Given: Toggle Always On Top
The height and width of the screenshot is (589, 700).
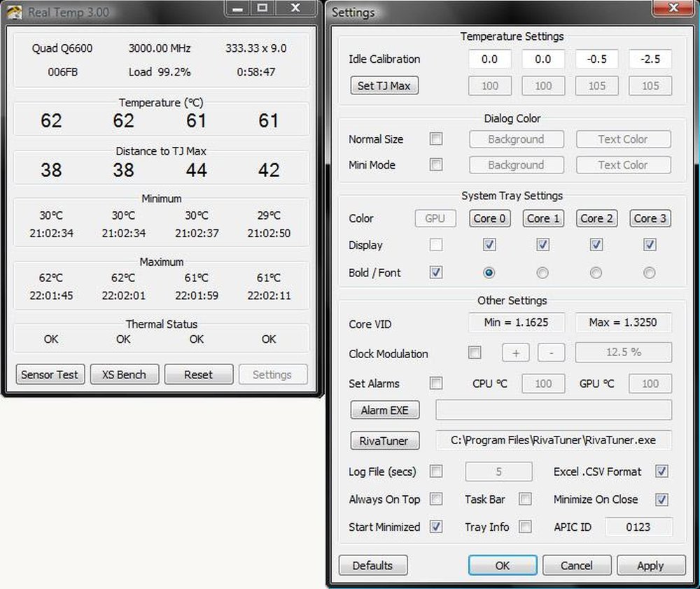Looking at the screenshot, I should tap(436, 499).
